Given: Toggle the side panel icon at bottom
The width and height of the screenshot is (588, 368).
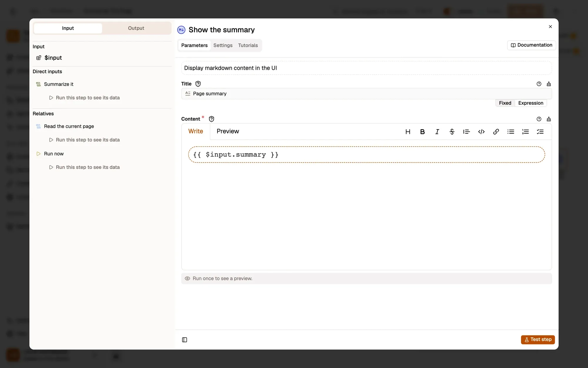Looking at the screenshot, I should click(185, 340).
